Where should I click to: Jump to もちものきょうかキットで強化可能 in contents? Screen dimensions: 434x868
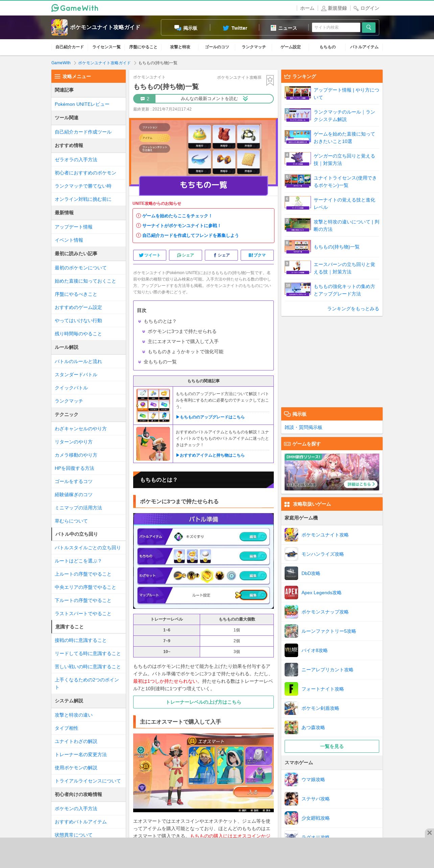click(185, 352)
